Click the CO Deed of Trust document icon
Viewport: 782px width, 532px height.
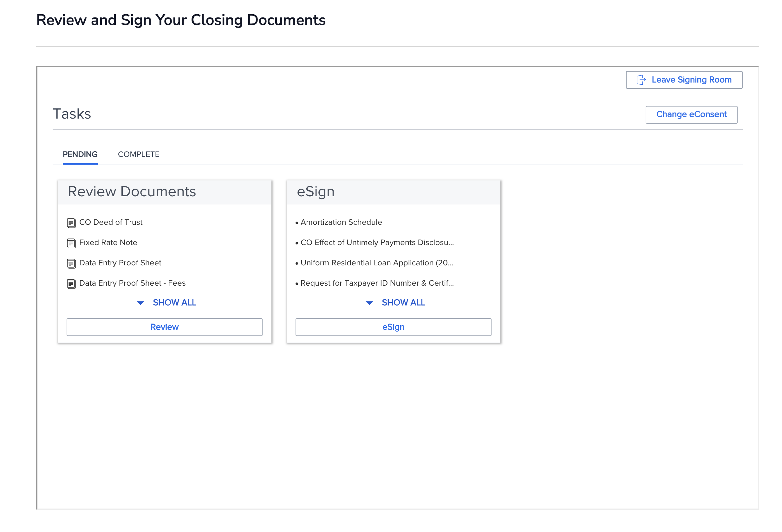point(71,223)
